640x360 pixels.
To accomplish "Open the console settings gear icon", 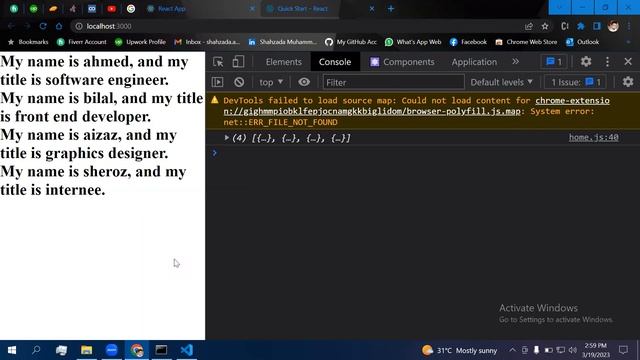I will 628,82.
